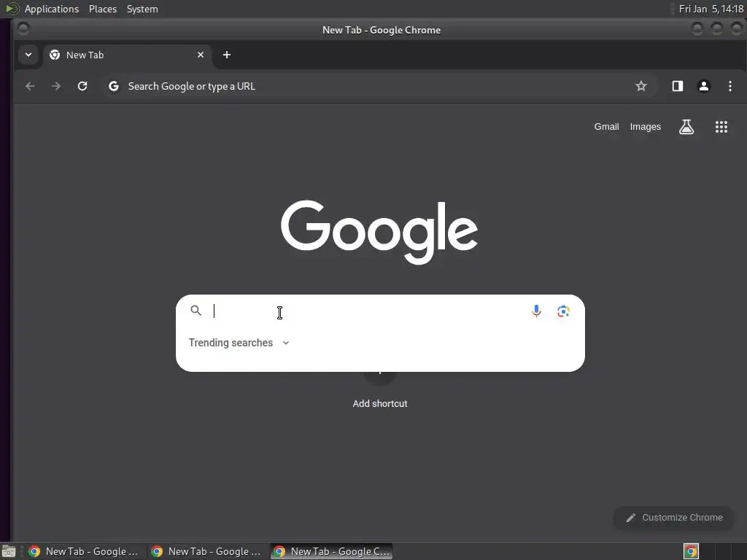Expand the Trending searches chevron
This screenshot has width=747, height=560.
point(286,343)
